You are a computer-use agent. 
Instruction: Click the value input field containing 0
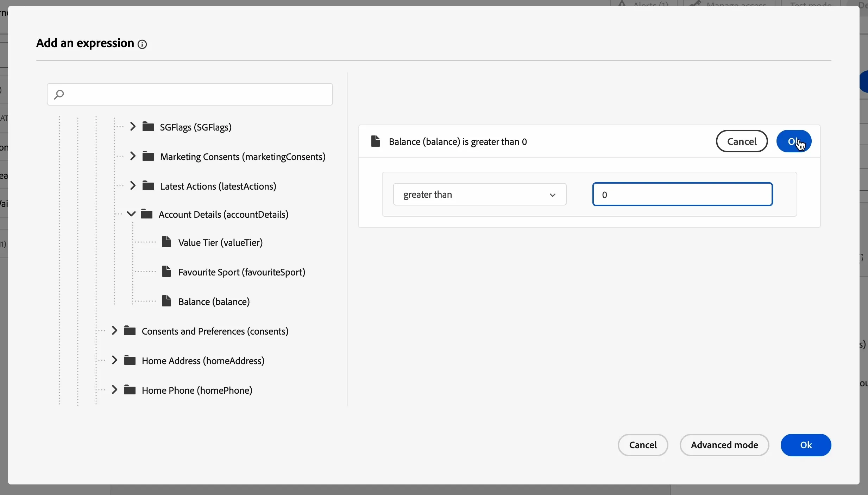pos(683,194)
